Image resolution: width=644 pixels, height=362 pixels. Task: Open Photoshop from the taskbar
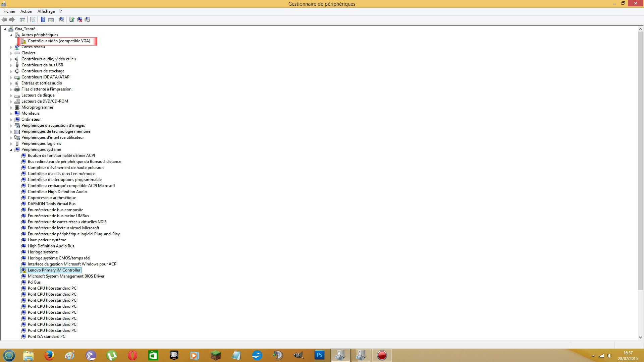point(319,355)
